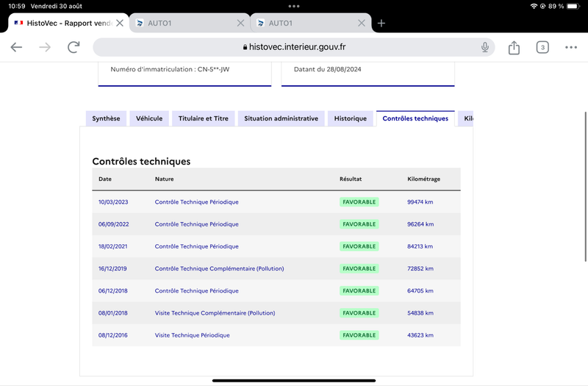
Task: Click the 96264 km value
Action: click(x=420, y=224)
